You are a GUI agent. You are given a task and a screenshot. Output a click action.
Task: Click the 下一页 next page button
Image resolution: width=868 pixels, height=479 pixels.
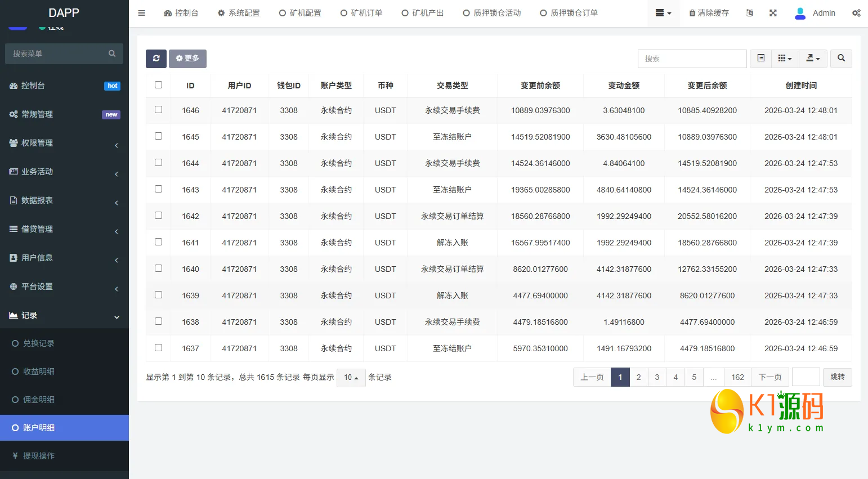point(770,377)
